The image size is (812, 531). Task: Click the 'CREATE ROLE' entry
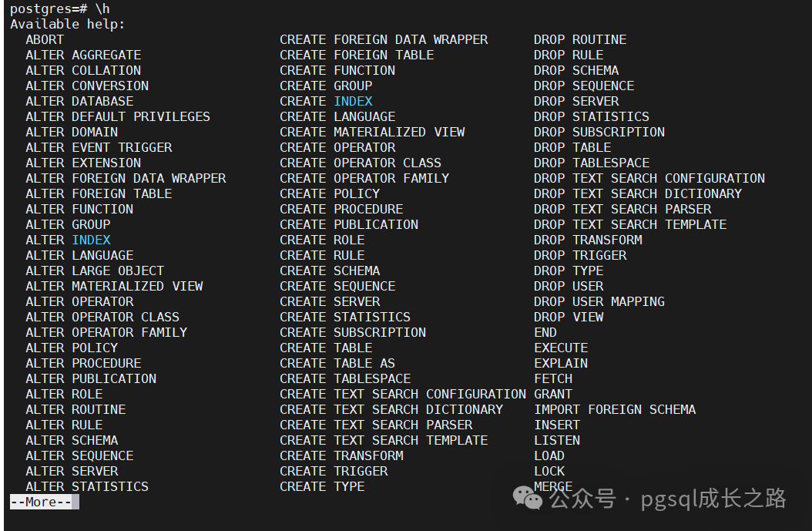tap(322, 240)
